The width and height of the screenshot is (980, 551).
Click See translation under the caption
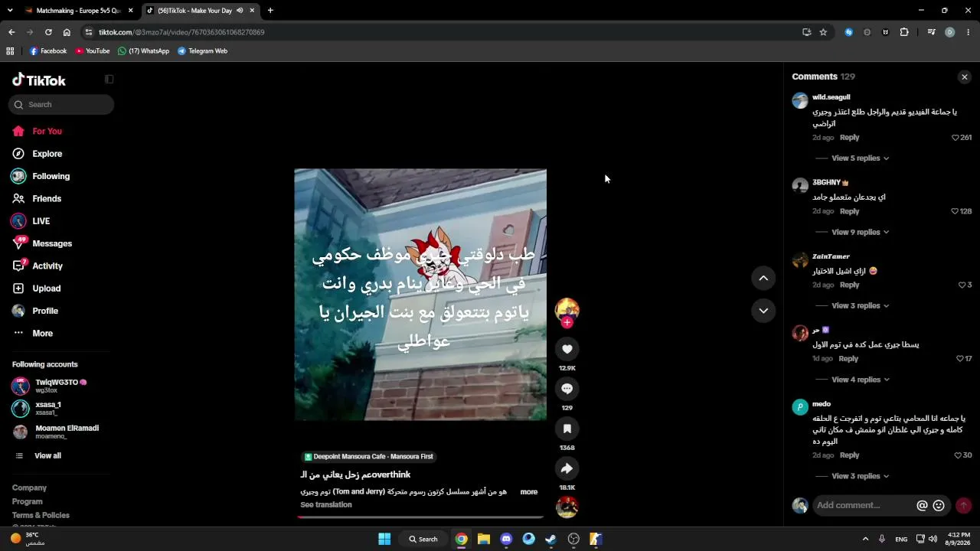point(326,505)
